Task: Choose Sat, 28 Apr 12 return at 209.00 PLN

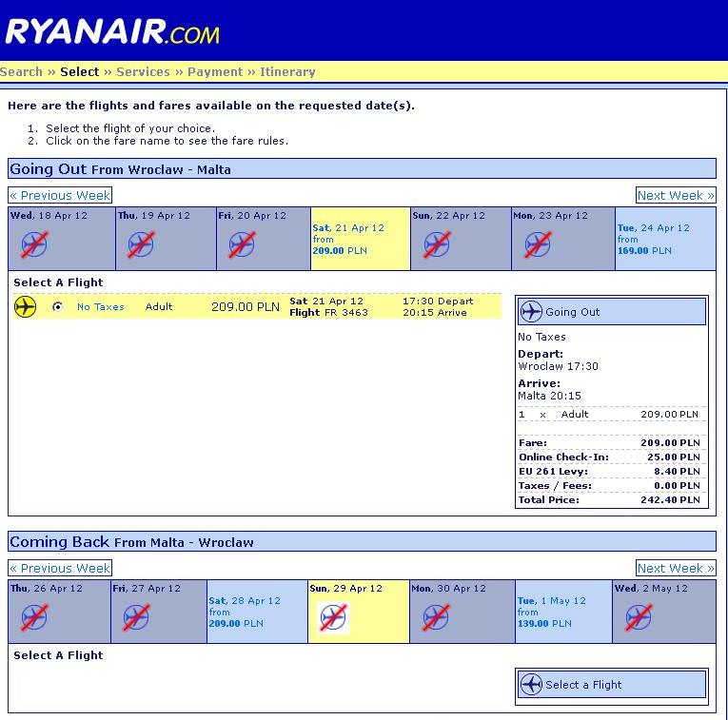Action: point(257,612)
